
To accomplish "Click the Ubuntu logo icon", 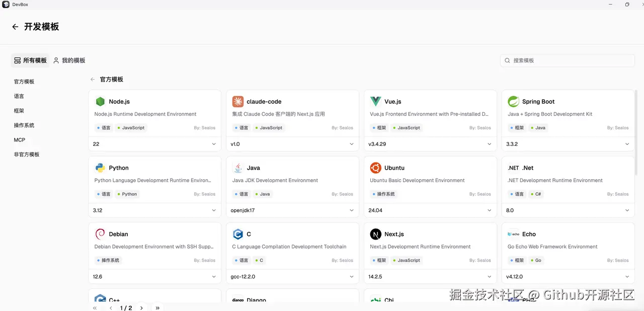I will [376, 168].
